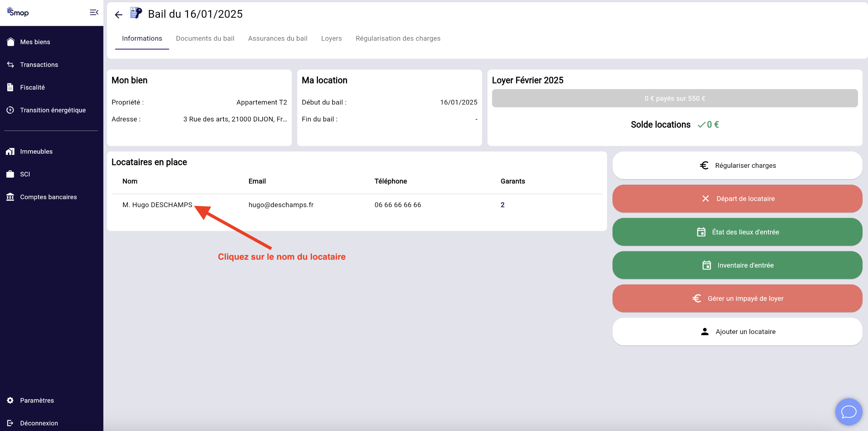Click the Smop logo
Viewport: 868px width, 431px height.
[x=18, y=12]
